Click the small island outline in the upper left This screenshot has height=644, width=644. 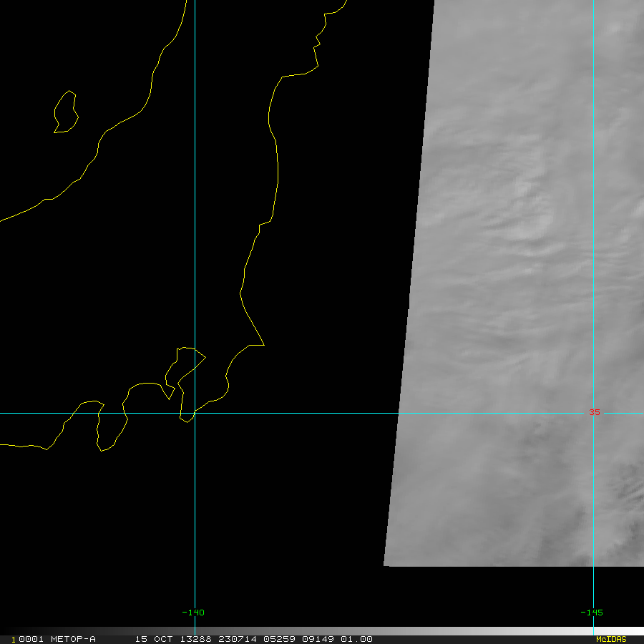click(x=66, y=112)
